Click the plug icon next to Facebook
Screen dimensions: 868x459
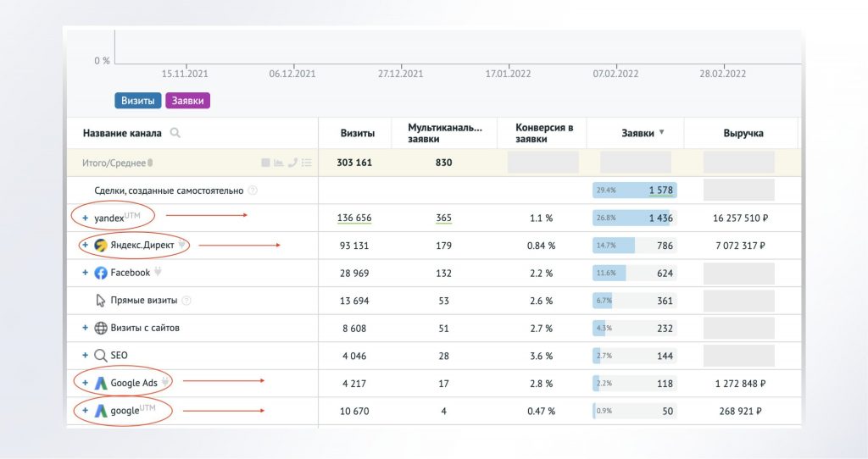tap(158, 273)
